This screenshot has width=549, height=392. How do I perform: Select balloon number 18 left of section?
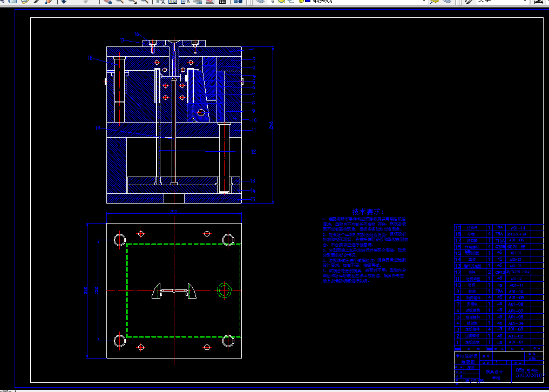pos(90,58)
